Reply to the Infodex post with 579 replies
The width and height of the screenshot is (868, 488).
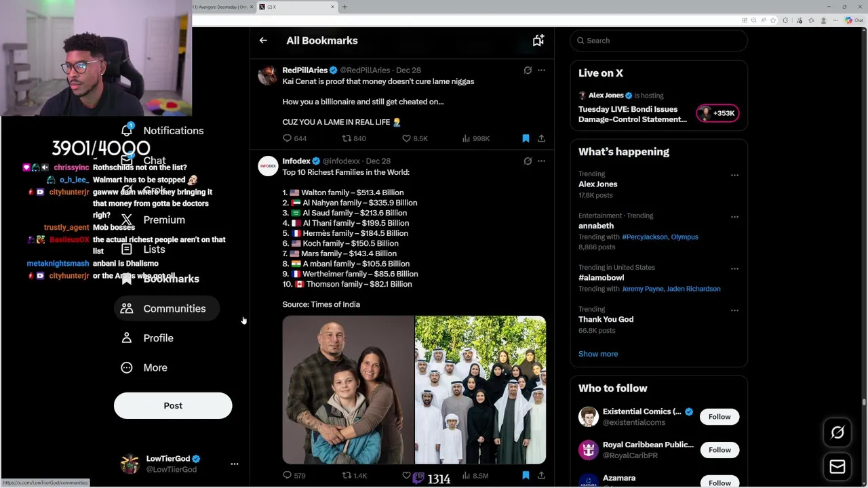pyautogui.click(x=294, y=476)
